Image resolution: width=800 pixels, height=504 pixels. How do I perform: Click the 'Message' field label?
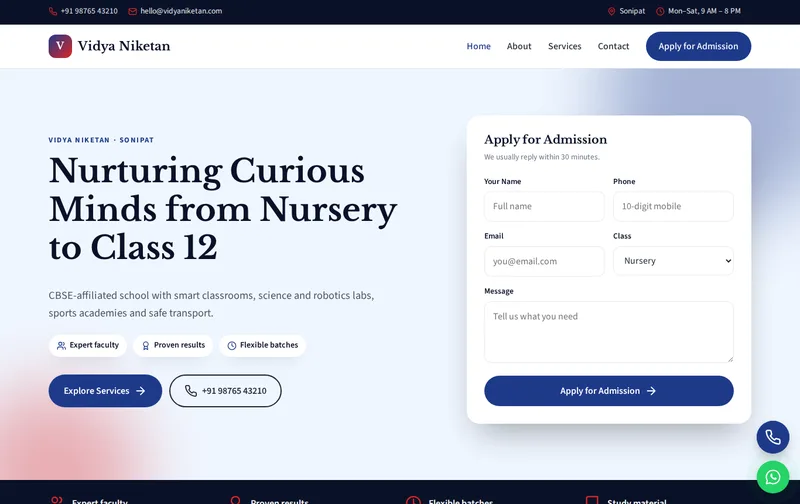pos(498,291)
